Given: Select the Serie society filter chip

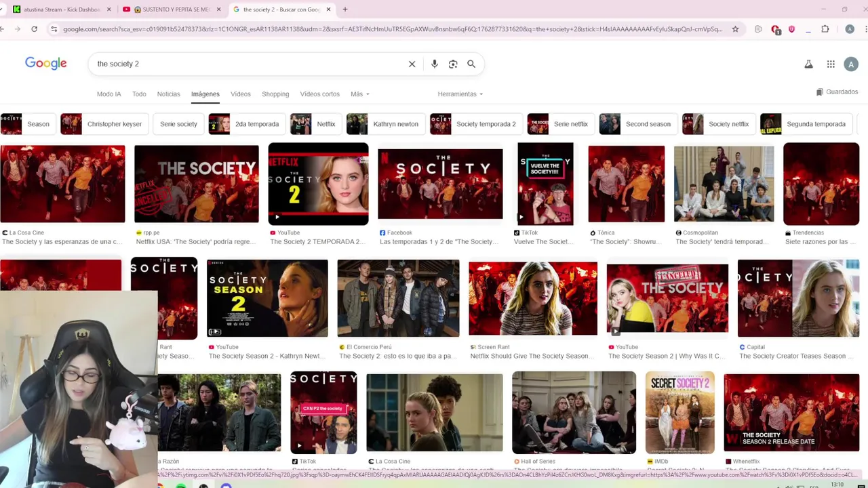Looking at the screenshot, I should (x=178, y=124).
